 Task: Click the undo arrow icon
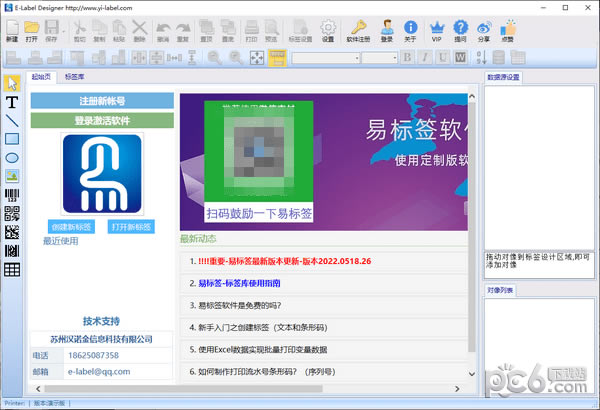163,31
